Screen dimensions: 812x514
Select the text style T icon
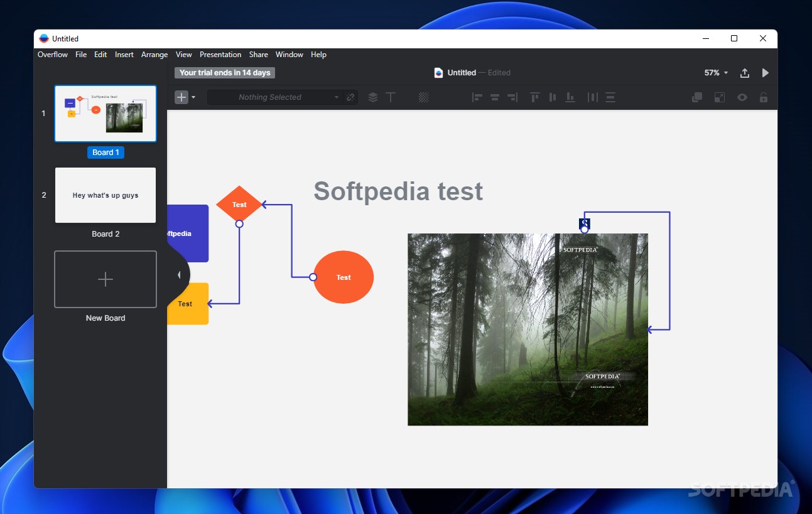[x=391, y=97]
